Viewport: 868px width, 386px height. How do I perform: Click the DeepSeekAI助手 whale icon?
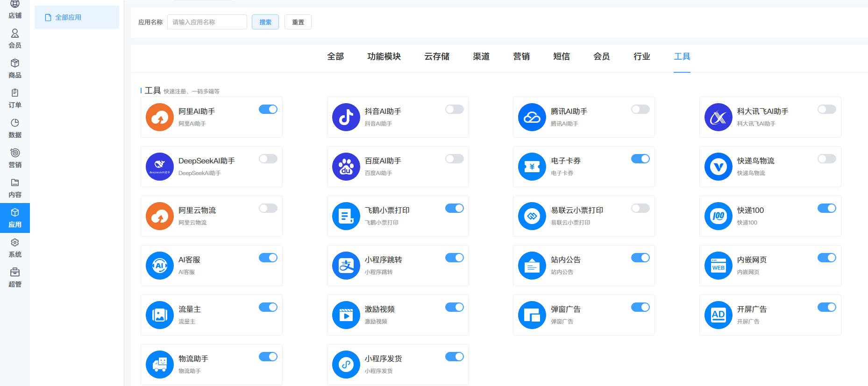pyautogui.click(x=160, y=167)
